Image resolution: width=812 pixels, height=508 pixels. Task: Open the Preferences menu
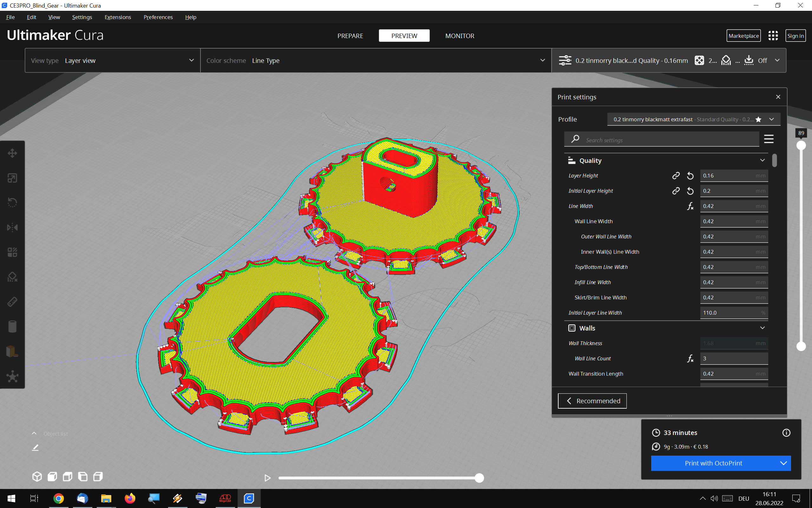158,17
